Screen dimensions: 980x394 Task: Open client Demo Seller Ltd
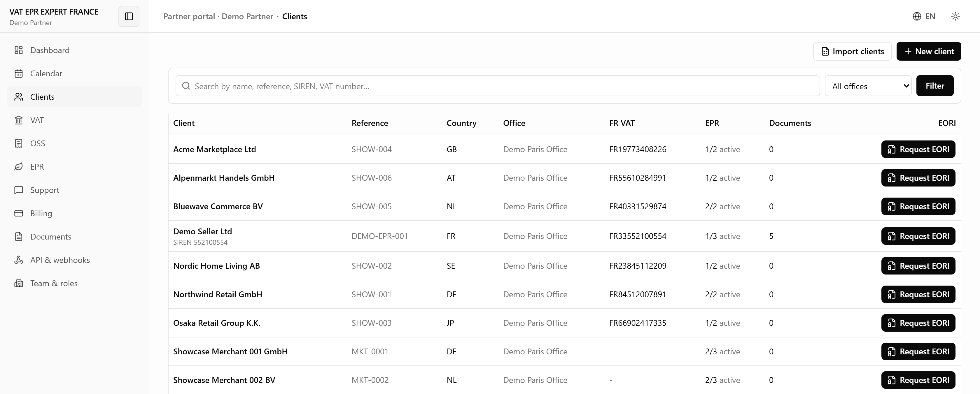(202, 231)
